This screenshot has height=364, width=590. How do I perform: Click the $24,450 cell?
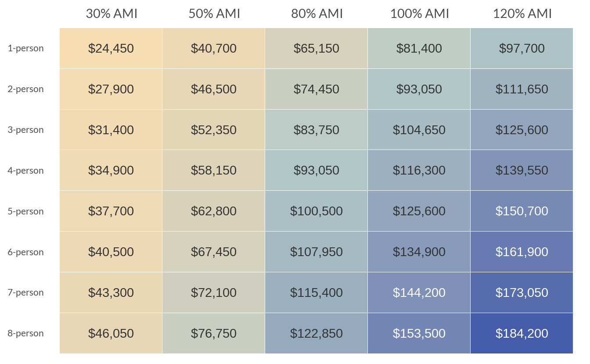pos(111,48)
